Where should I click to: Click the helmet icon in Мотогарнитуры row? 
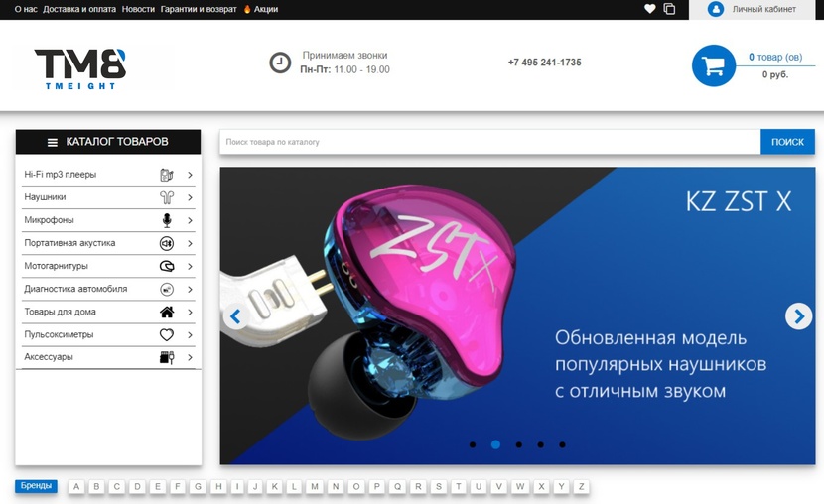167,266
